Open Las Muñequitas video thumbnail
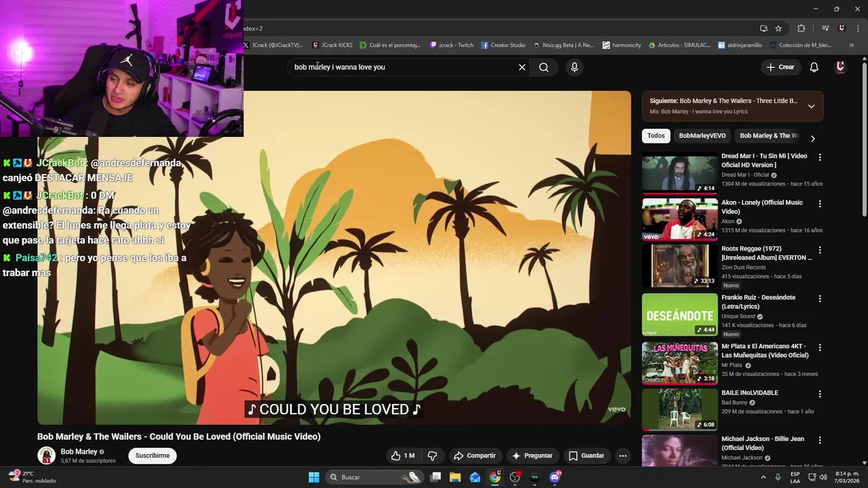 679,363
